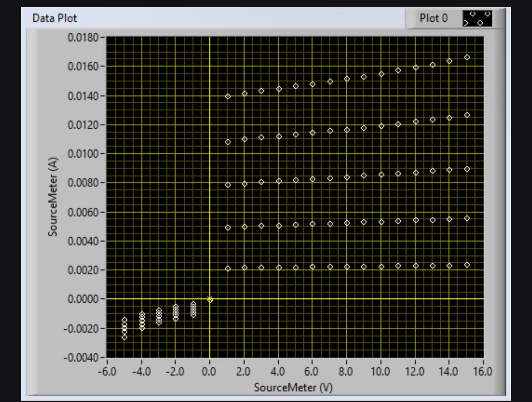532x402 pixels.
Task: Click x-axis tick label 8.0
Action: tap(346, 371)
